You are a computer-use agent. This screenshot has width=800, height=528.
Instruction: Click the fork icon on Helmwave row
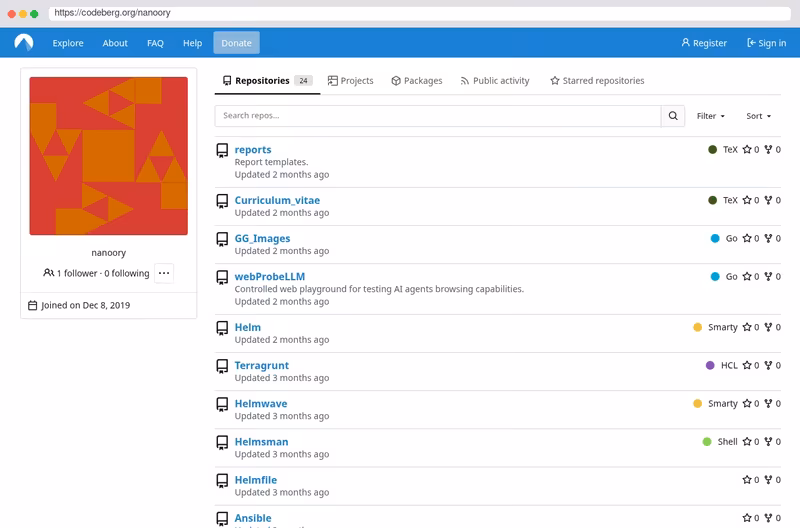click(x=768, y=404)
